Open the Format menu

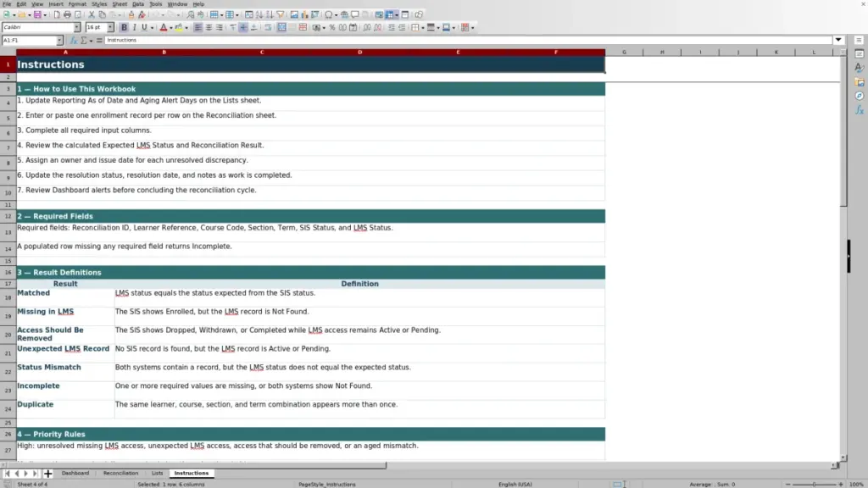pyautogui.click(x=77, y=4)
